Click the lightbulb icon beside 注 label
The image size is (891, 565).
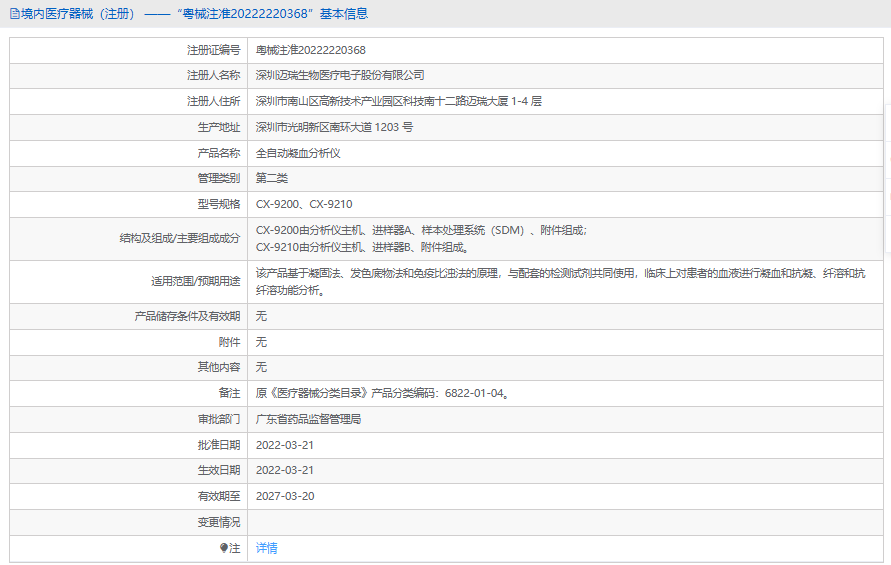click(x=224, y=548)
